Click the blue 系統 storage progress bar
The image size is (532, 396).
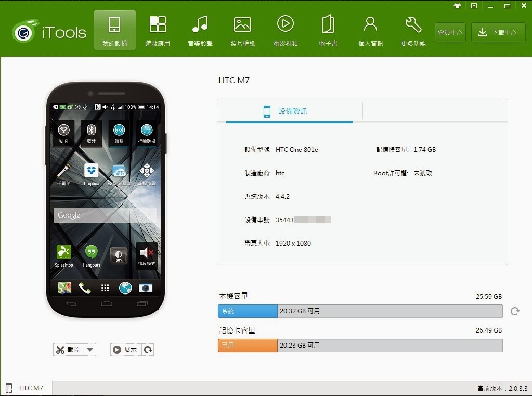248,311
